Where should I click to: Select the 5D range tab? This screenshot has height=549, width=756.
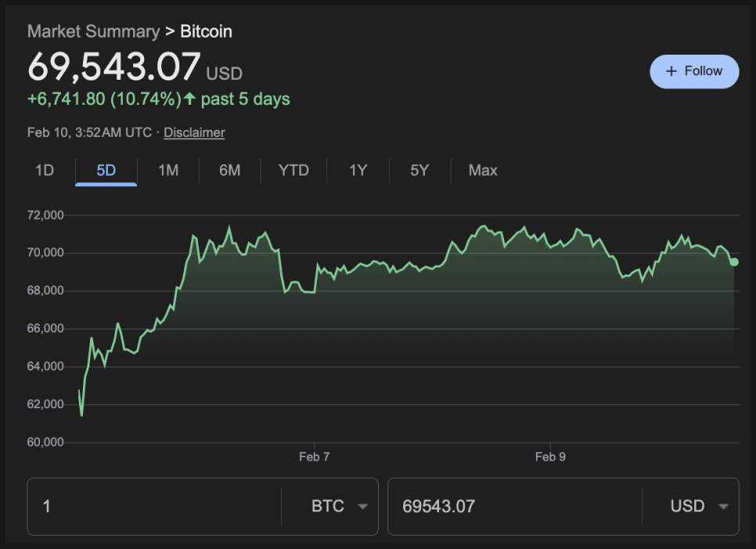coord(106,170)
